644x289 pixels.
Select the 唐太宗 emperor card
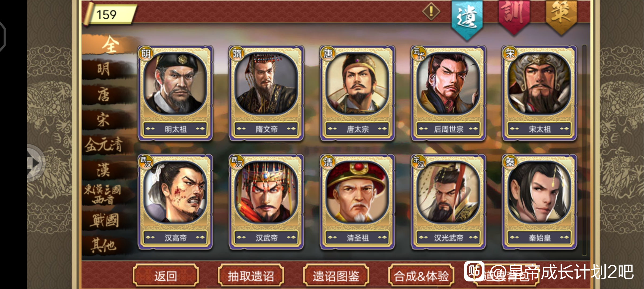[x=357, y=93]
